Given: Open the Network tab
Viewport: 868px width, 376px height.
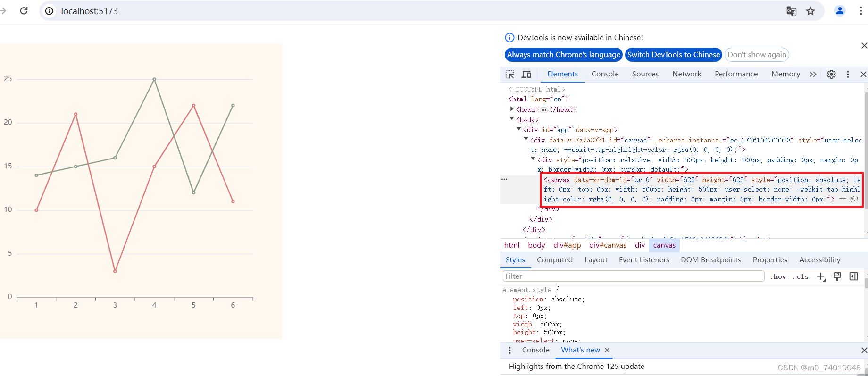Looking at the screenshot, I should [687, 74].
